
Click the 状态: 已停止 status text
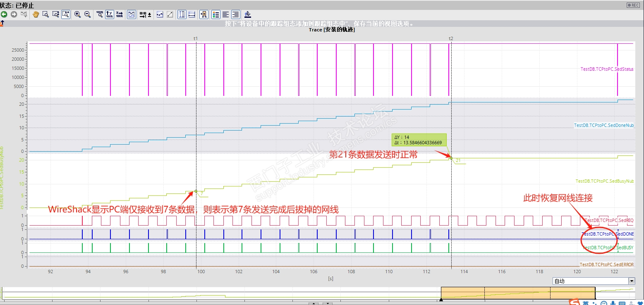17,5
